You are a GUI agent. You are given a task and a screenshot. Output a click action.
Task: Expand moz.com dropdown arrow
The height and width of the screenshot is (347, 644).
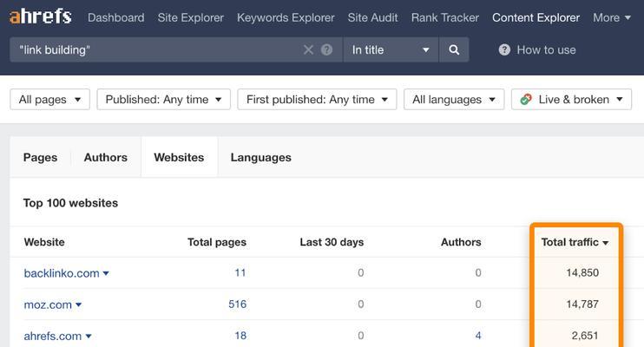[x=79, y=304]
